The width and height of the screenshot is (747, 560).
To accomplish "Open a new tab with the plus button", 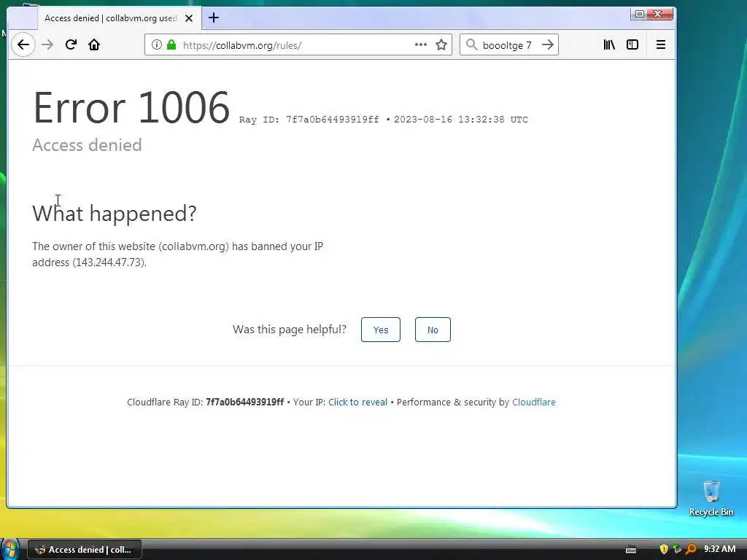I will [x=214, y=18].
